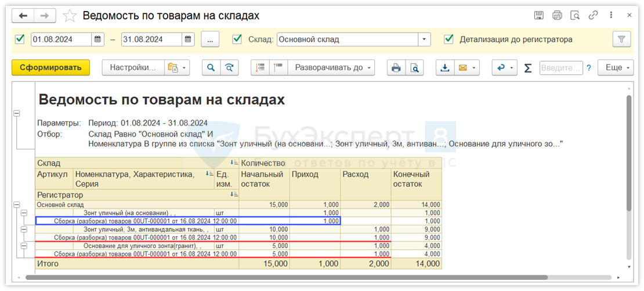Click the magnifier search icon in toolbar
This screenshot has height=291, width=644.
(x=211, y=68)
